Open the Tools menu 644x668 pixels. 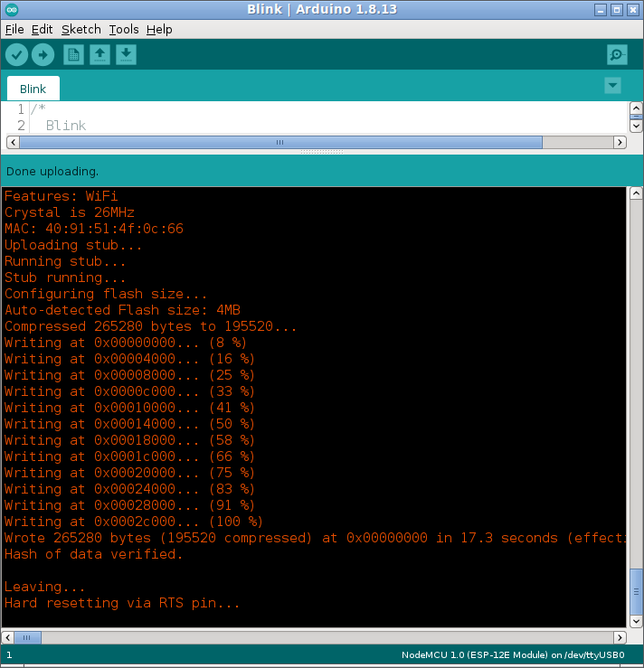click(x=124, y=30)
